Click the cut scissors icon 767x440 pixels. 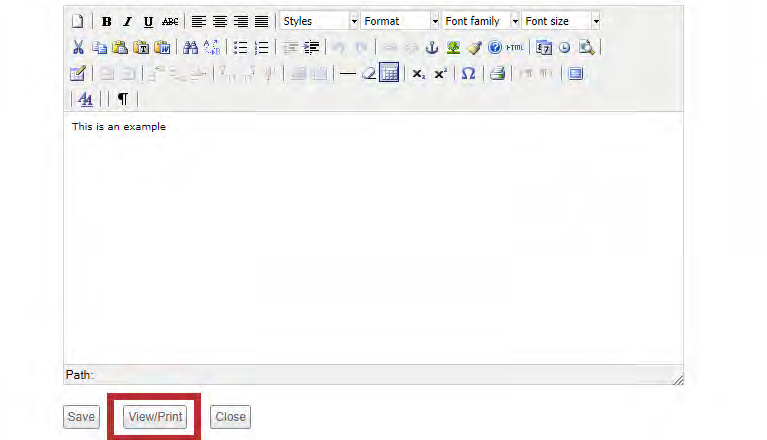point(78,47)
